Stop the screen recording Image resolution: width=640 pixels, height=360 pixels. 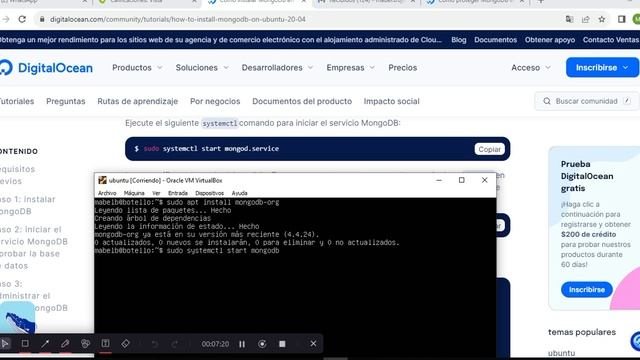pyautogui.click(x=282, y=344)
